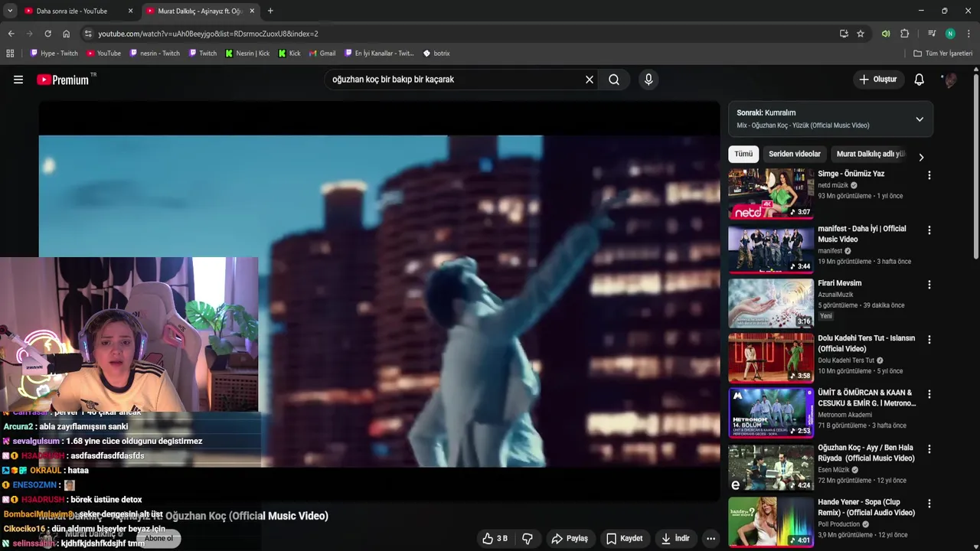
Task: Open the Gmail bookmark
Action: [x=322, y=54]
